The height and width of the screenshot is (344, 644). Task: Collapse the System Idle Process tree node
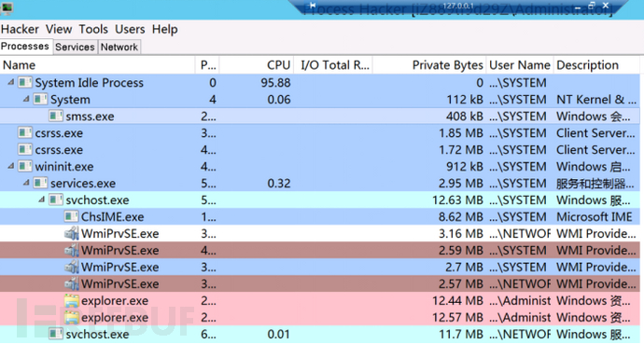[x=11, y=82]
